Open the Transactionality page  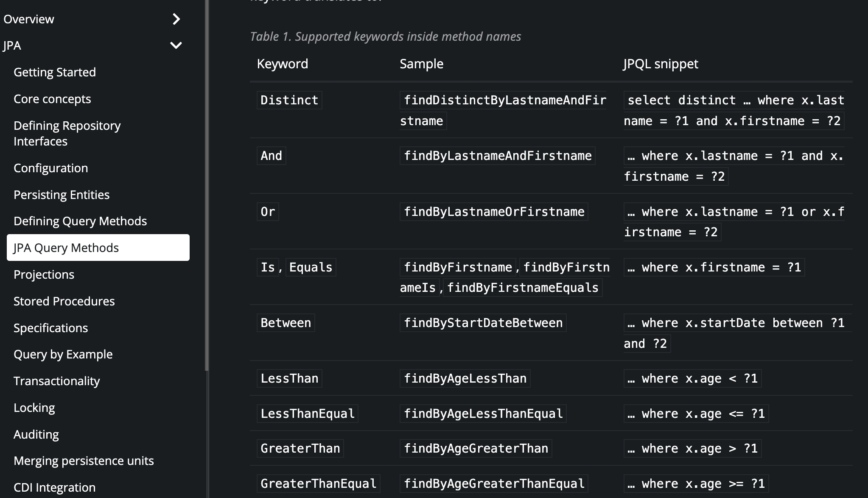point(56,381)
